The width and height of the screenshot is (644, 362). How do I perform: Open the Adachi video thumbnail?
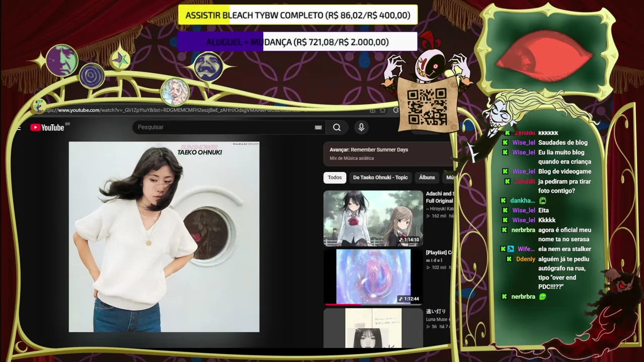coord(373,218)
